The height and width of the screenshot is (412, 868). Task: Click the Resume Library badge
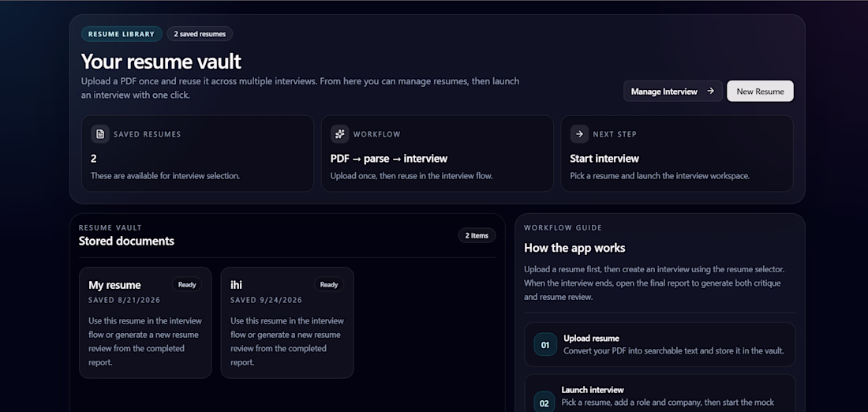click(x=122, y=34)
